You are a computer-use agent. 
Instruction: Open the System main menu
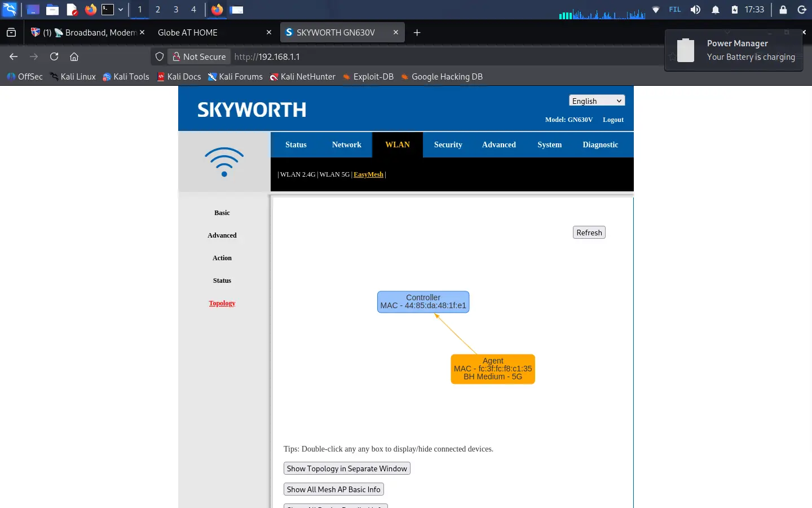coord(550,144)
